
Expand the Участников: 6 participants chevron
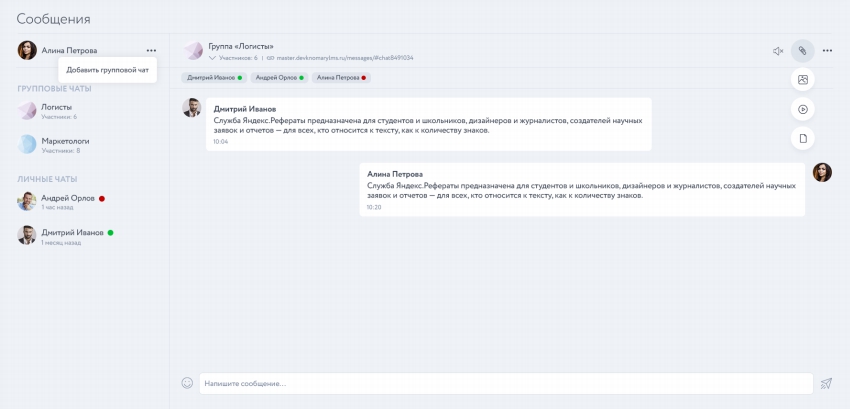[212, 58]
